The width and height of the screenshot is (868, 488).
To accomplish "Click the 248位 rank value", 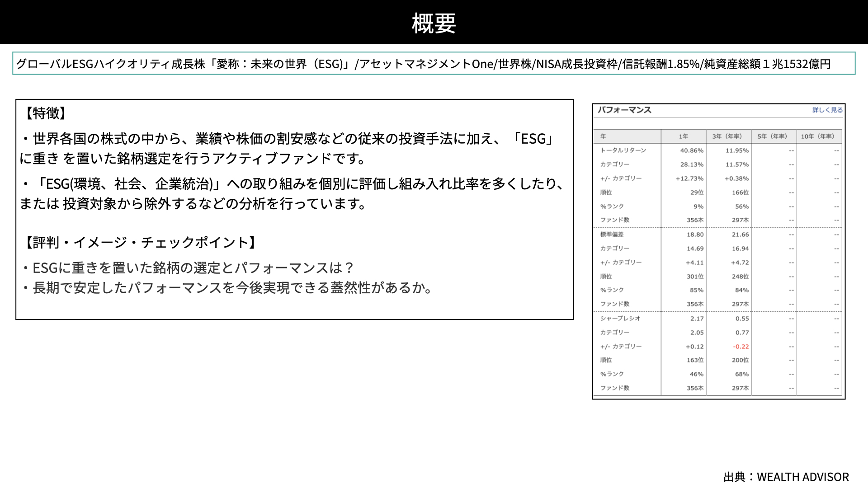I will (x=740, y=277).
